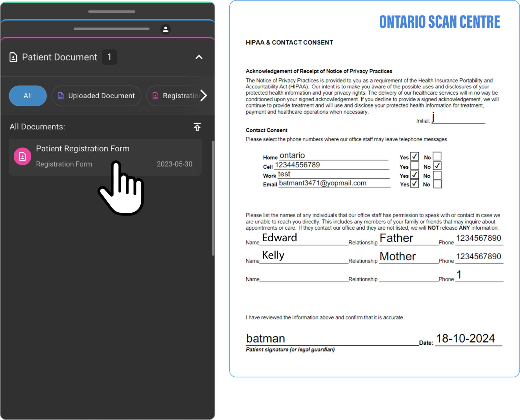Uncheck the Email Yes checkbox
The width and height of the screenshot is (520, 420).
pos(415,184)
